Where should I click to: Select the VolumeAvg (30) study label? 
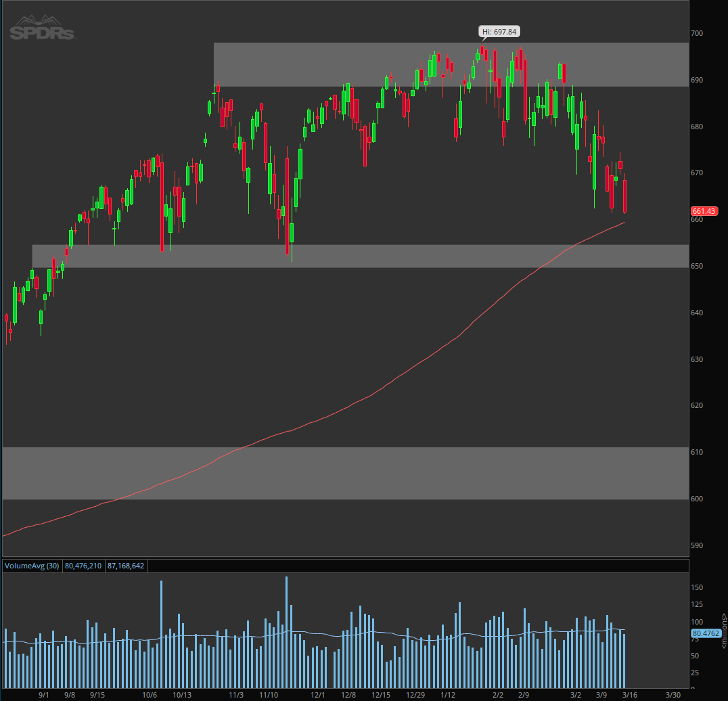32,566
